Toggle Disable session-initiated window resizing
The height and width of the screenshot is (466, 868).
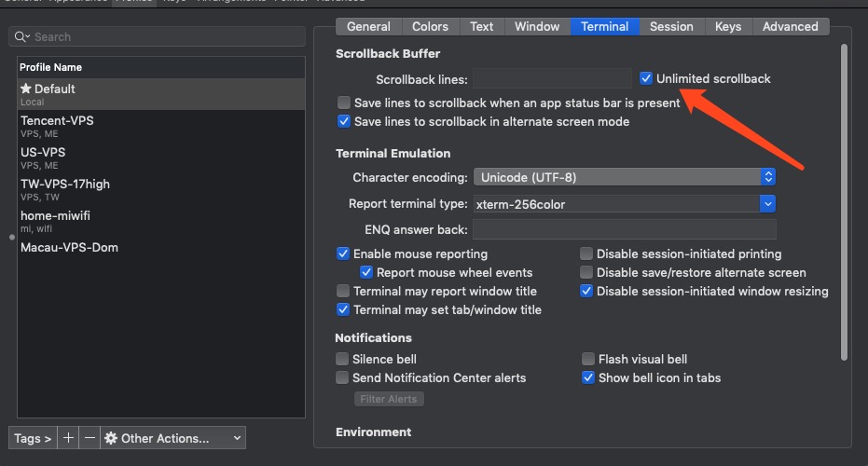click(x=586, y=291)
